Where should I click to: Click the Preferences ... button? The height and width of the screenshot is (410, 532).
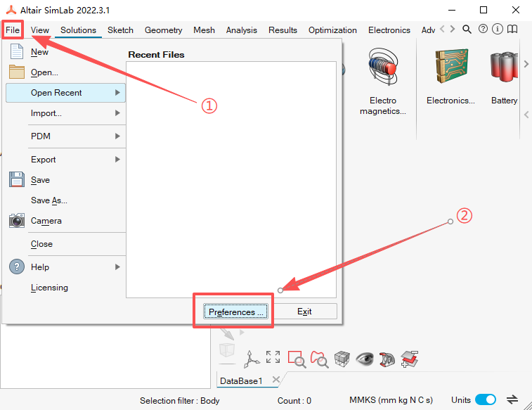tap(235, 312)
